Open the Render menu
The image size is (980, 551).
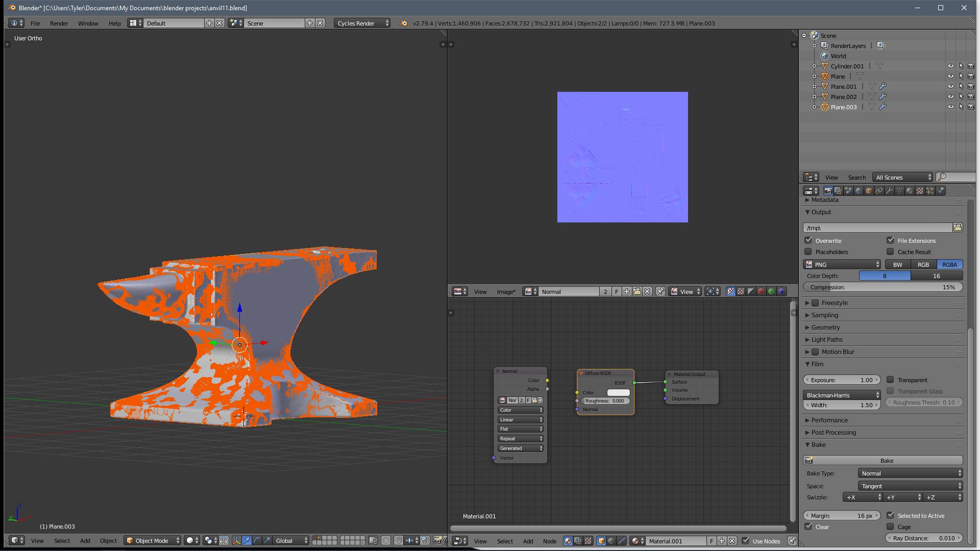click(x=59, y=23)
